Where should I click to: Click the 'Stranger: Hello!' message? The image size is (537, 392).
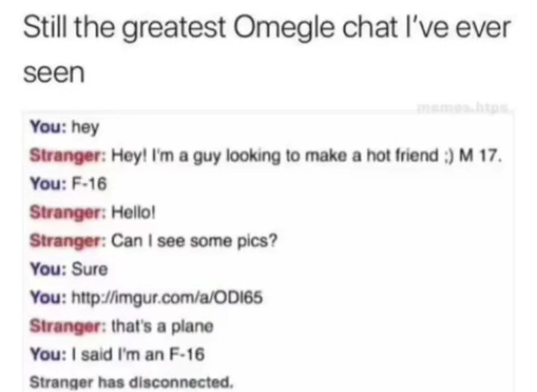point(93,213)
